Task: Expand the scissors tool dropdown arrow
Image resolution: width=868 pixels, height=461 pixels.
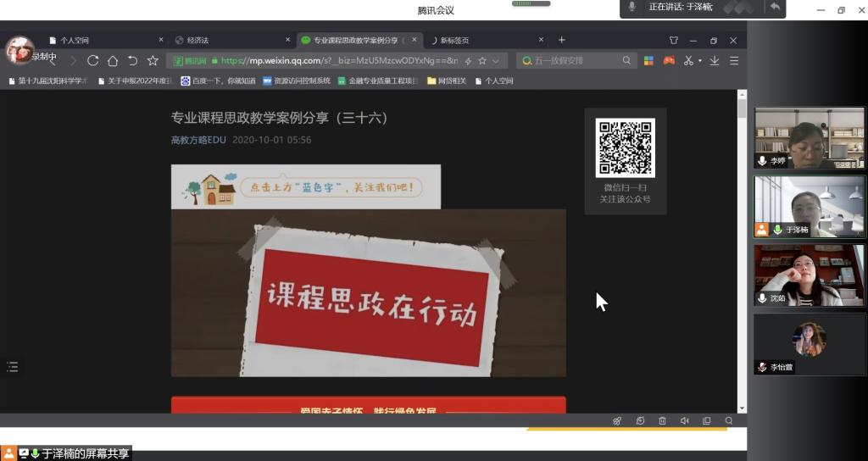Action: [699, 61]
